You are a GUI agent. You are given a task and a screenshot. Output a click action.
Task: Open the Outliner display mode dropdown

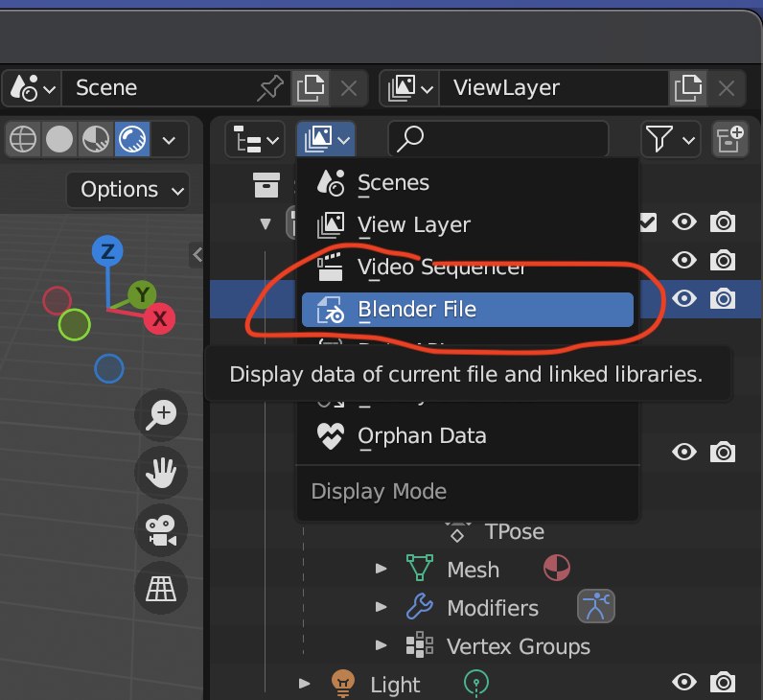click(x=326, y=140)
